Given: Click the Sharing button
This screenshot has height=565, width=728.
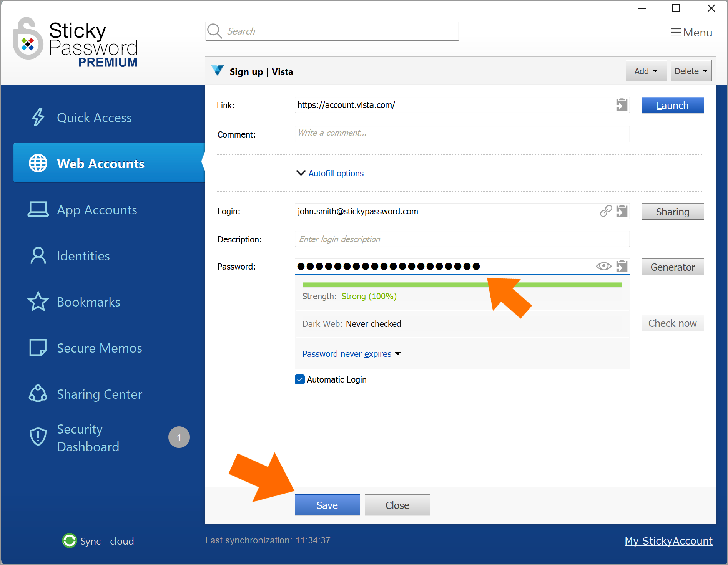Looking at the screenshot, I should (x=672, y=212).
